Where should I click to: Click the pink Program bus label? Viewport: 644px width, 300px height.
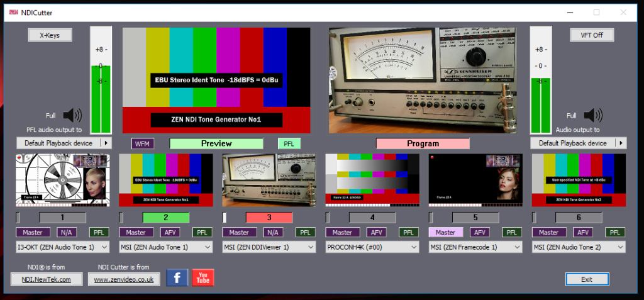423,143
